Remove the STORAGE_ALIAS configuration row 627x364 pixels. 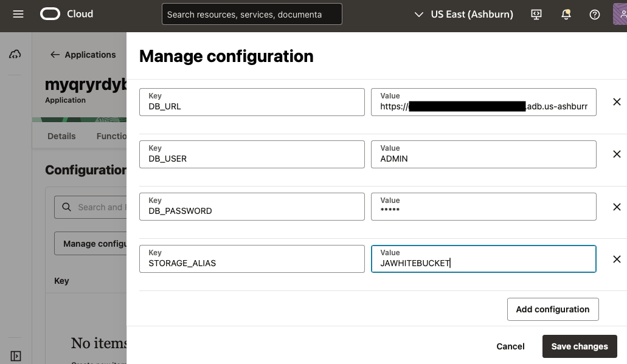click(617, 259)
